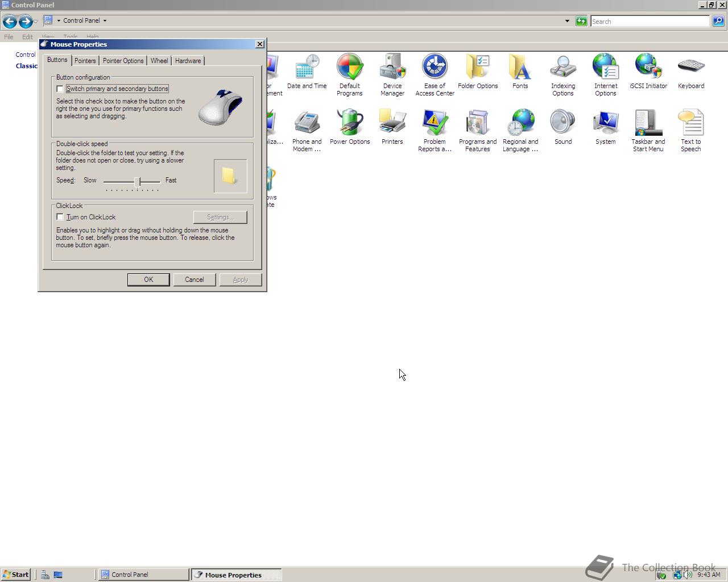Switch to the Wheel tab
This screenshot has width=728, height=582.
coord(159,61)
